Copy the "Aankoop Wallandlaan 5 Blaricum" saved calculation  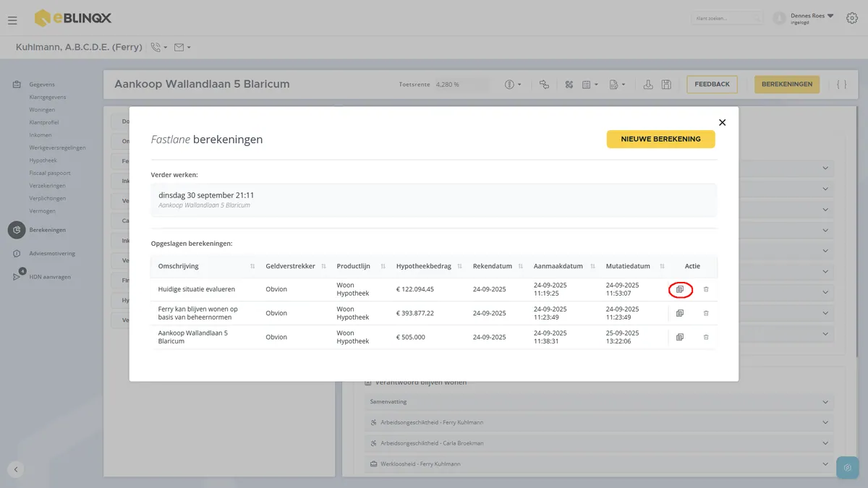pyautogui.click(x=680, y=337)
